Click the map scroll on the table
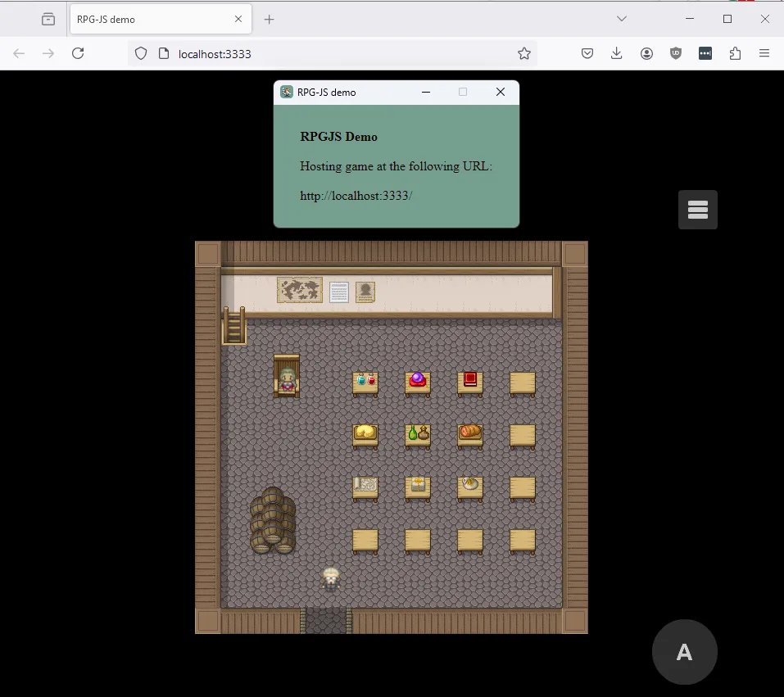Screen dimensions: 784x697 coord(365,485)
